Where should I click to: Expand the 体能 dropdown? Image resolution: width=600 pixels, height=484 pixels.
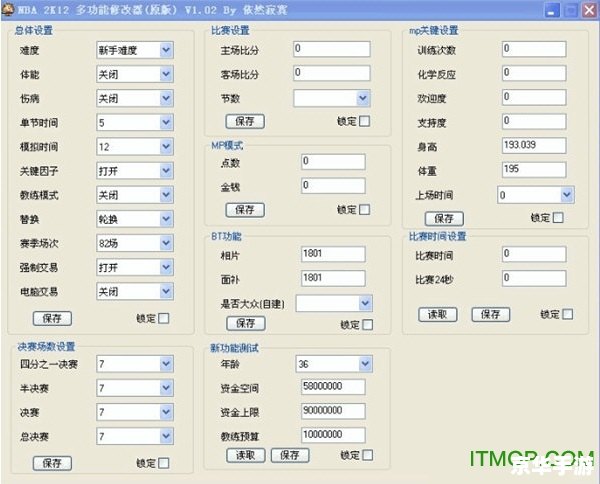(x=135, y=74)
